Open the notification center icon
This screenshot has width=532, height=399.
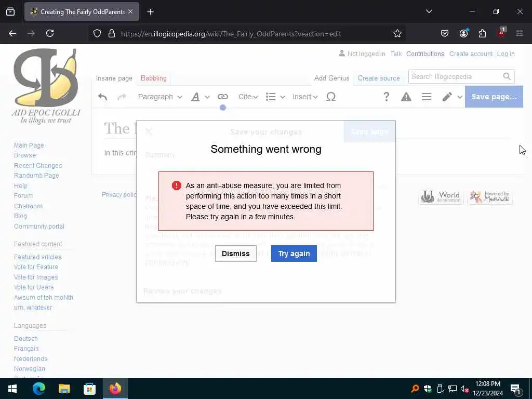(x=516, y=390)
